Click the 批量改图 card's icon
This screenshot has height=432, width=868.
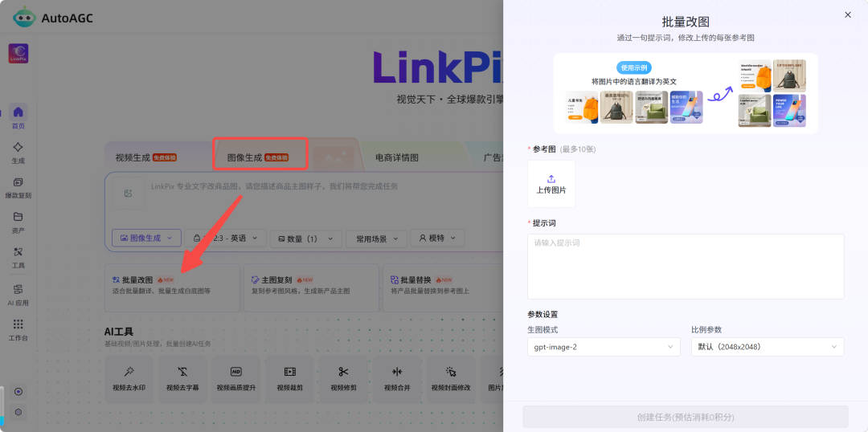[x=117, y=280]
